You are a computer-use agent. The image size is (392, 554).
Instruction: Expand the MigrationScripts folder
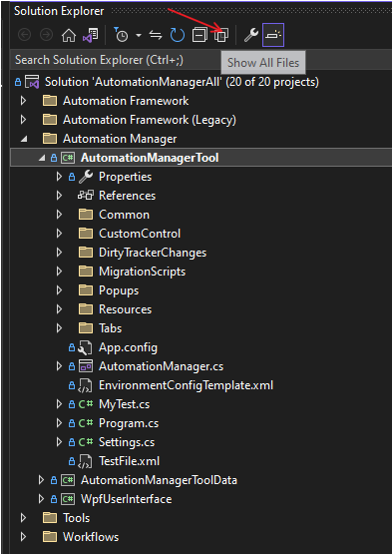pyautogui.click(x=59, y=272)
